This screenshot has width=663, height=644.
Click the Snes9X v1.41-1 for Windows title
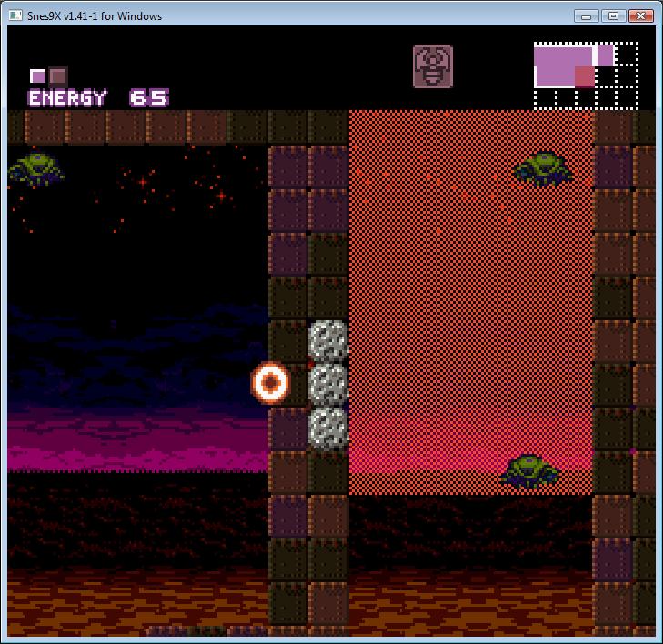click(95, 16)
